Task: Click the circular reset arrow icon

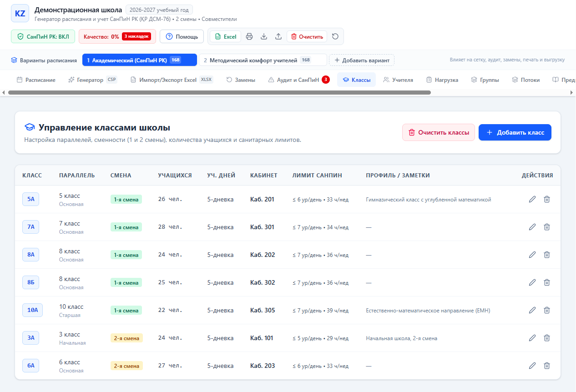Action: (x=335, y=37)
